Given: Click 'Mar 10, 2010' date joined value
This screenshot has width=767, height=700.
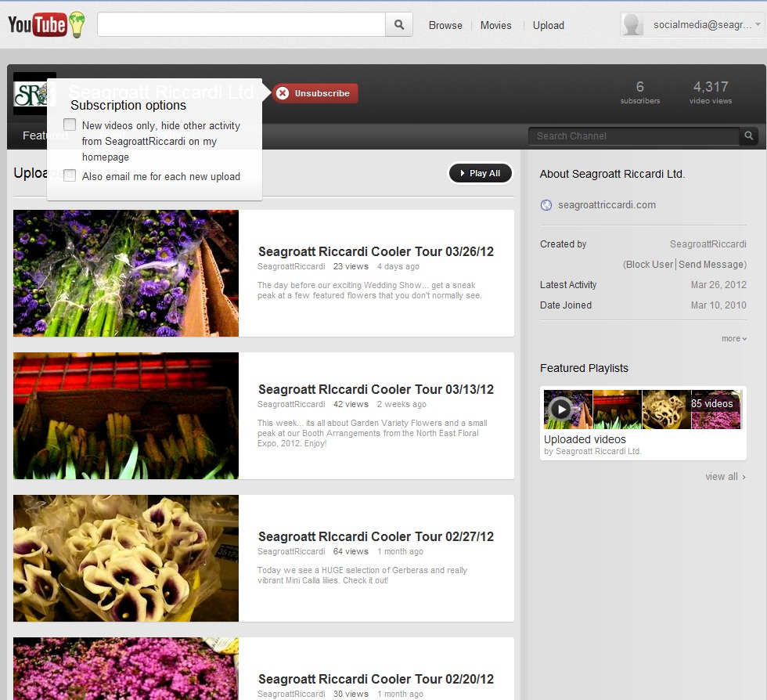Looking at the screenshot, I should [x=718, y=305].
